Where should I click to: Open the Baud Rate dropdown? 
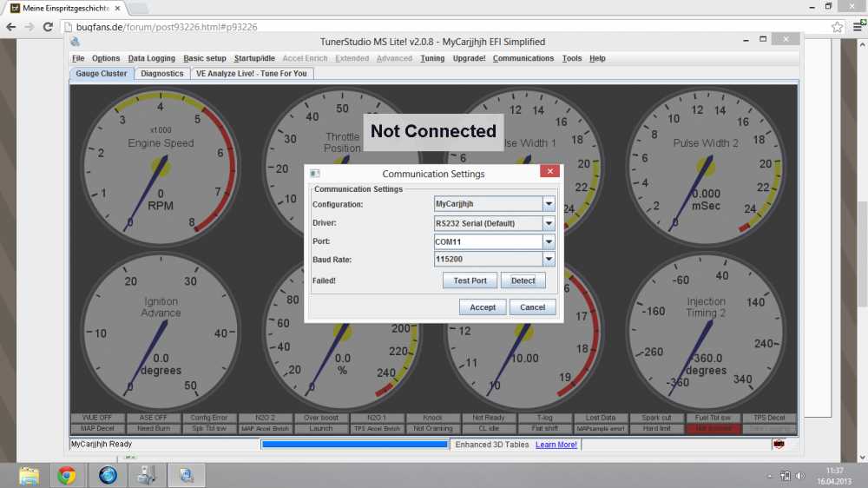pyautogui.click(x=548, y=260)
